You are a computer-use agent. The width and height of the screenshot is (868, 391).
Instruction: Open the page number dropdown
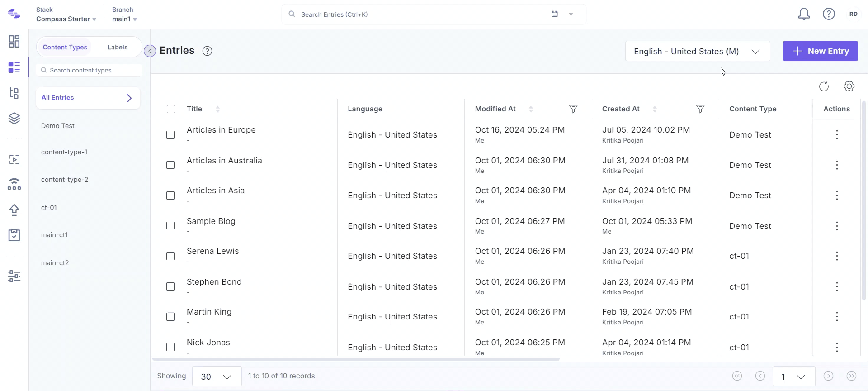tap(794, 377)
